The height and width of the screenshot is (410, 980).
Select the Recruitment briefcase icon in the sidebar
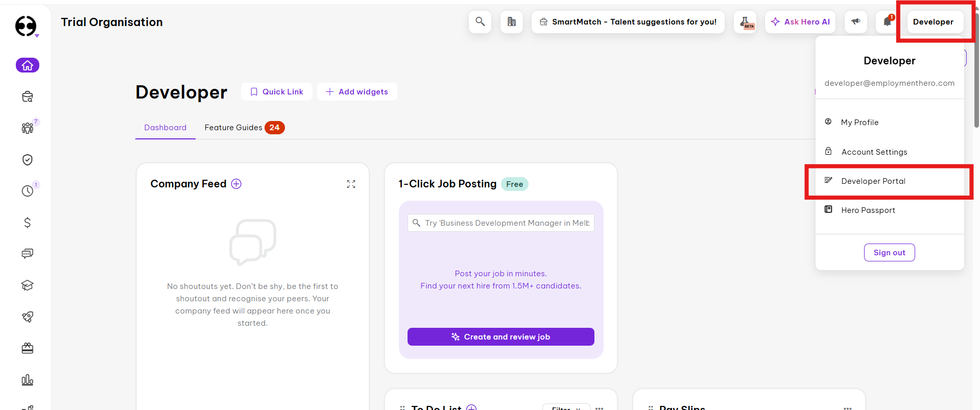[27, 97]
